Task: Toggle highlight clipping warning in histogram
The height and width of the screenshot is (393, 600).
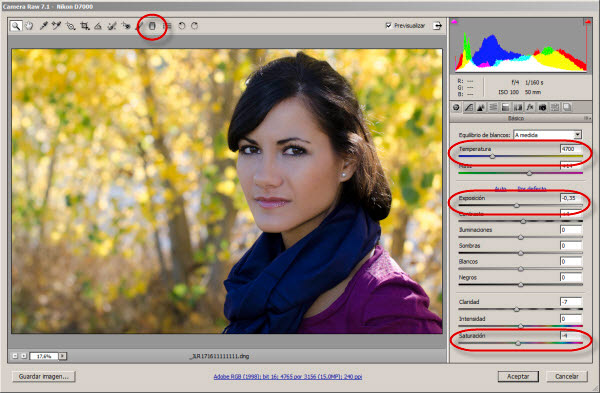Action: click(x=587, y=21)
